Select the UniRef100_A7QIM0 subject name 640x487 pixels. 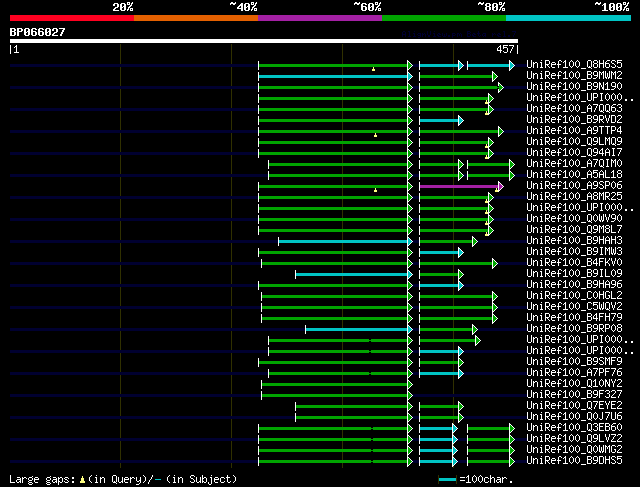point(574,164)
